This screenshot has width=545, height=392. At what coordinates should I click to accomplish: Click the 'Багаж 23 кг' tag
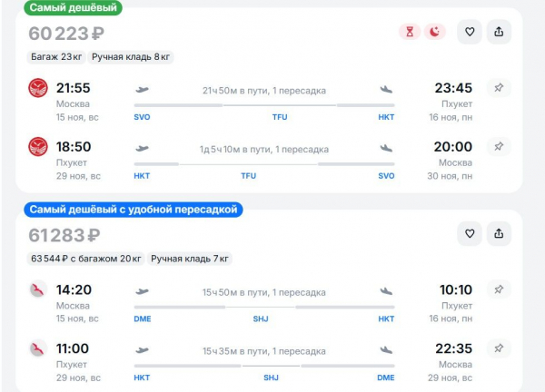point(56,57)
